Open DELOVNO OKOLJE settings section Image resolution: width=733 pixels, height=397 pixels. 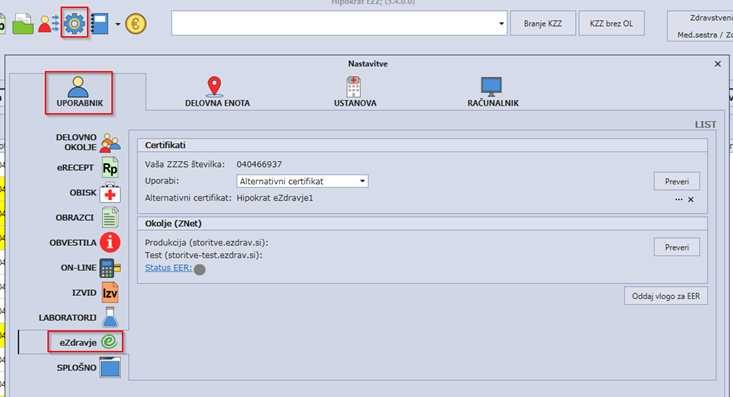tap(88, 142)
